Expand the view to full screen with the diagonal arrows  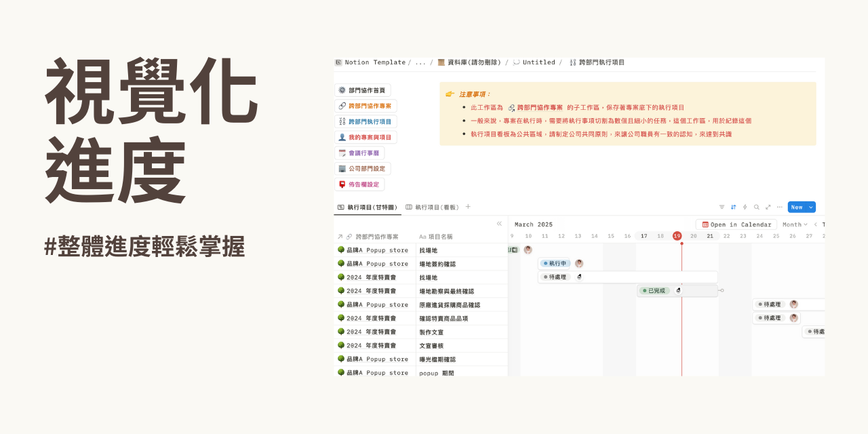point(768,207)
